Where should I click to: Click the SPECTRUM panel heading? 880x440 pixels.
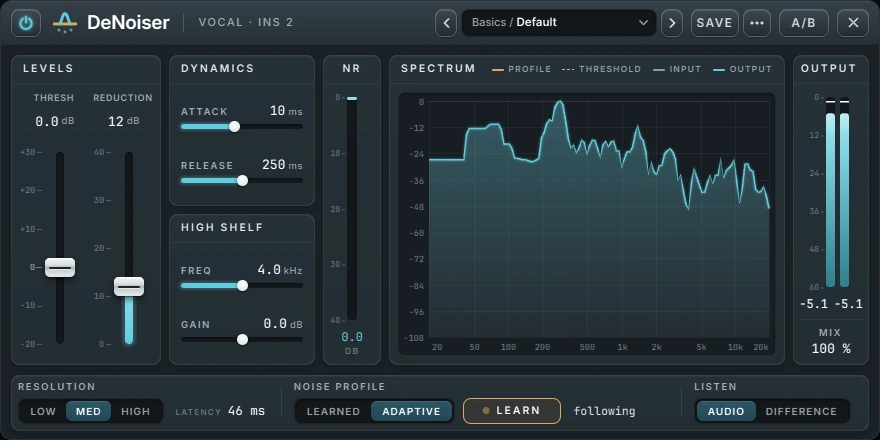(438, 68)
